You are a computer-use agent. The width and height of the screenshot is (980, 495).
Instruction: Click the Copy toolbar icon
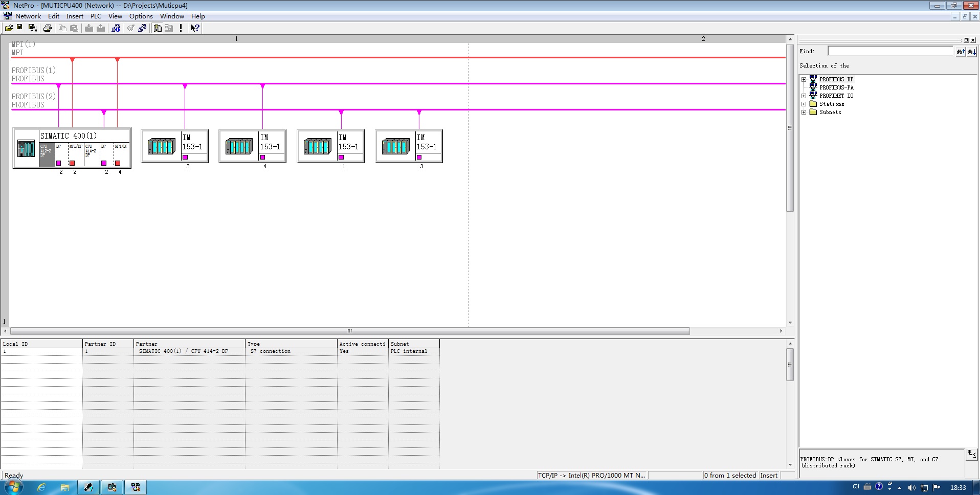click(x=62, y=28)
